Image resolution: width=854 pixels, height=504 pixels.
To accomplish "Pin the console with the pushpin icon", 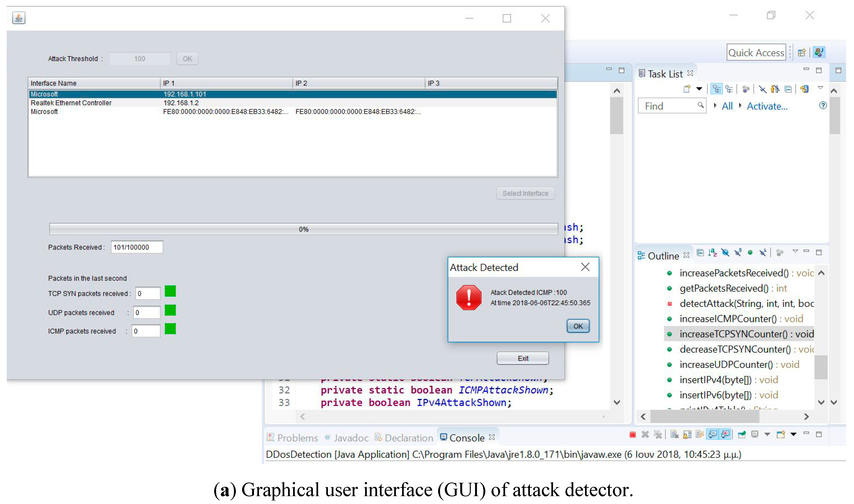I will (x=742, y=434).
